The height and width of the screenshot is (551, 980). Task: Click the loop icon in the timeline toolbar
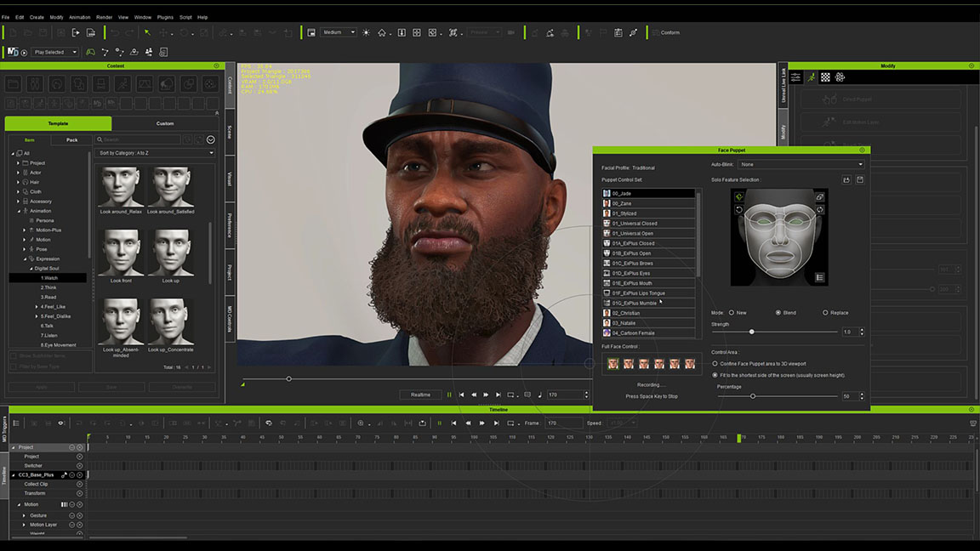[510, 423]
